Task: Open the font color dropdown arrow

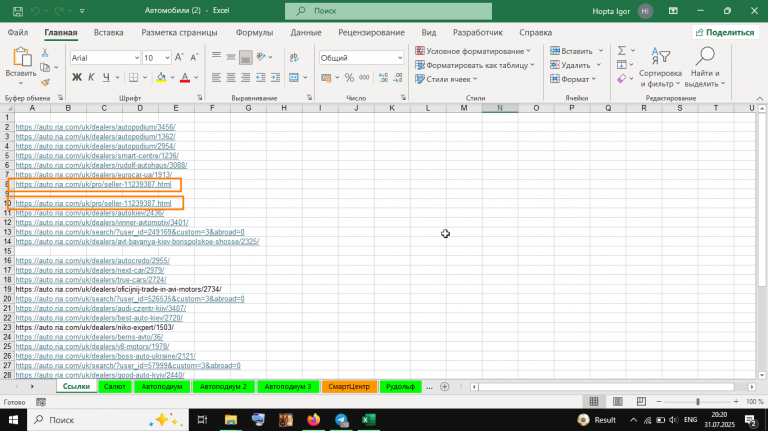Action: [196, 77]
